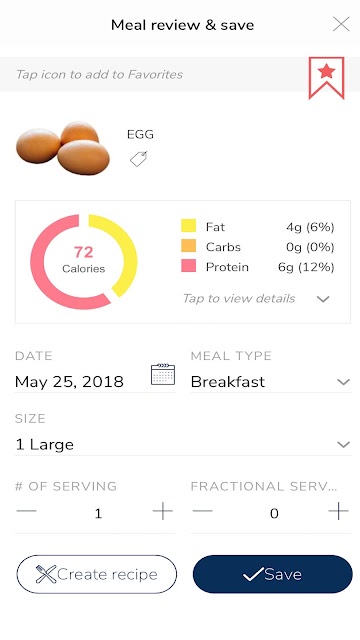Screen dimensions: 360x640
Task: Tap the pink Protein color swatch
Action: pos(189,266)
